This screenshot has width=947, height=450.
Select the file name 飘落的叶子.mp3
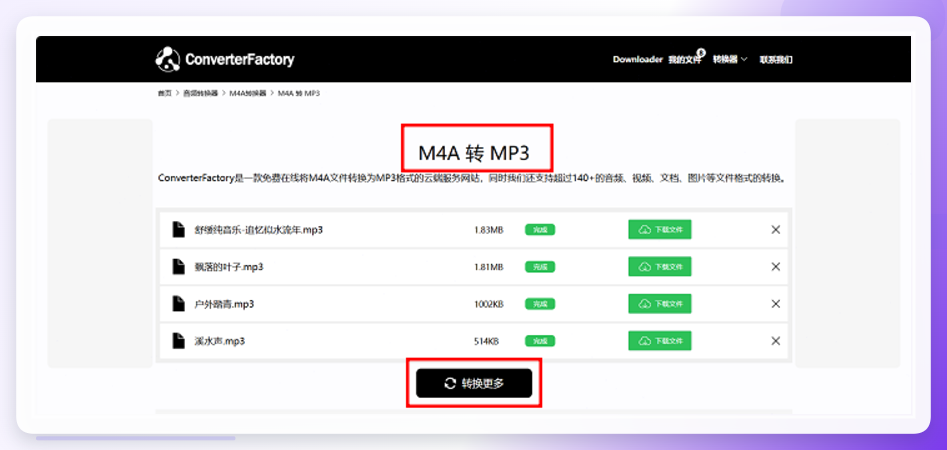click(229, 267)
